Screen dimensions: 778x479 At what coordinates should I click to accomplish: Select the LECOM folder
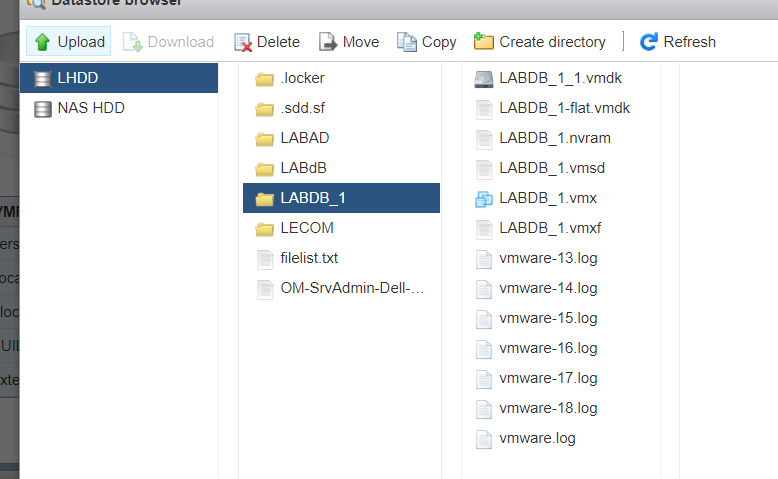[x=341, y=228]
